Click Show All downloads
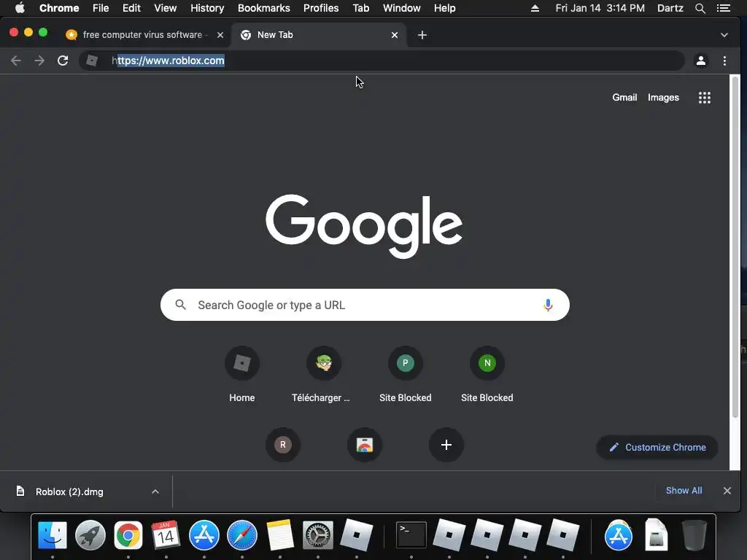Screen dimensions: 747x560 [684, 491]
